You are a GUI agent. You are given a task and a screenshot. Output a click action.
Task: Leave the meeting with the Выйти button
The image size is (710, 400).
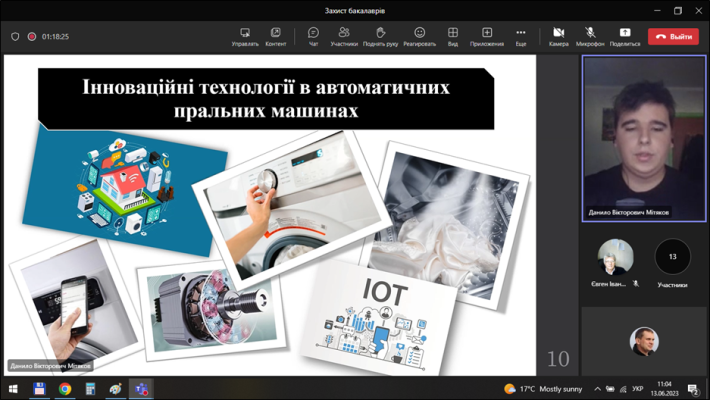[673, 37]
